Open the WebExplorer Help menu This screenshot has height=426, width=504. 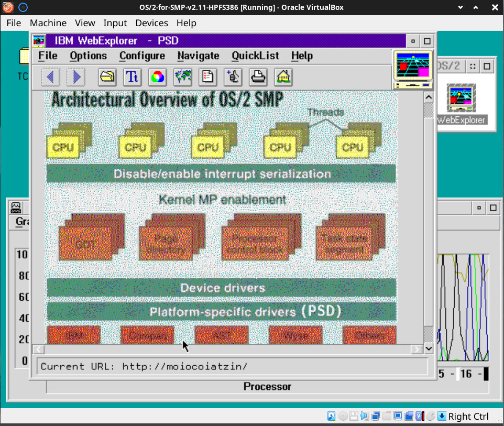302,56
